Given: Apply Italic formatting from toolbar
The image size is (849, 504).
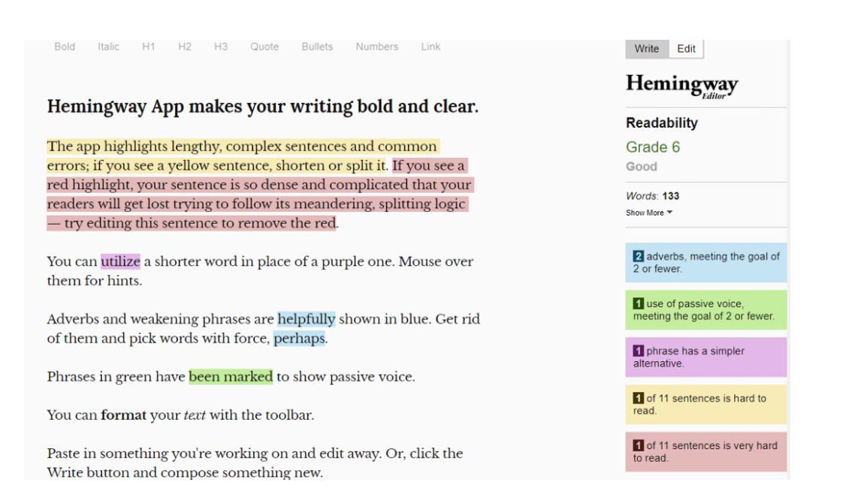Looking at the screenshot, I should [108, 47].
